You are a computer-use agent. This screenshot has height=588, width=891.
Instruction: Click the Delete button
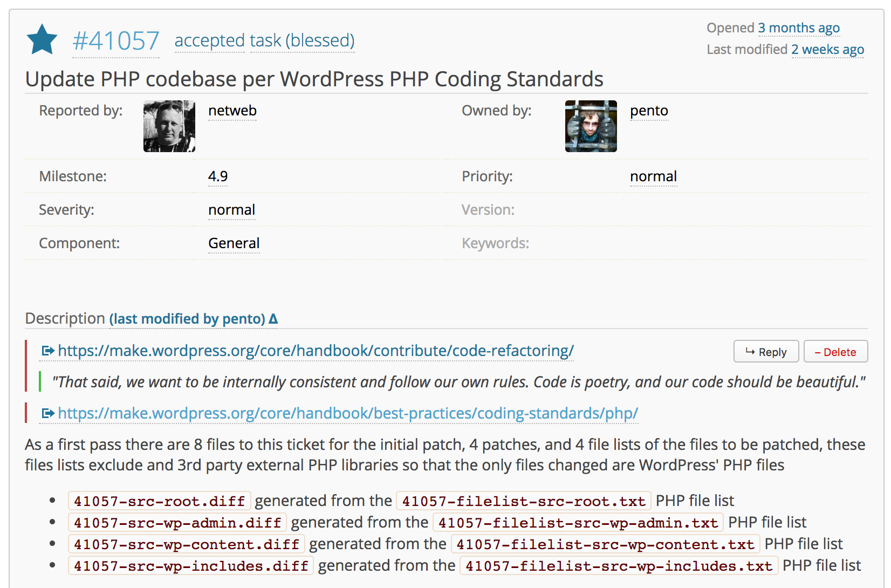(835, 352)
